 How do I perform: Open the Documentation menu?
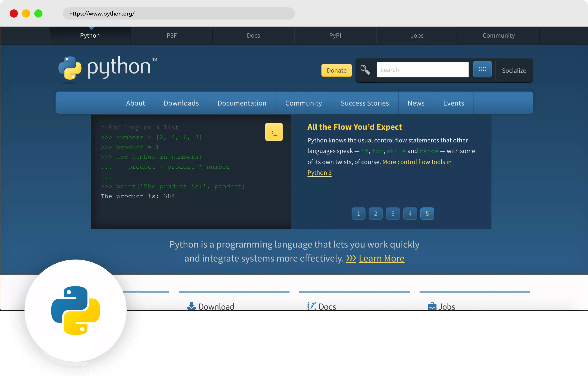pos(242,103)
